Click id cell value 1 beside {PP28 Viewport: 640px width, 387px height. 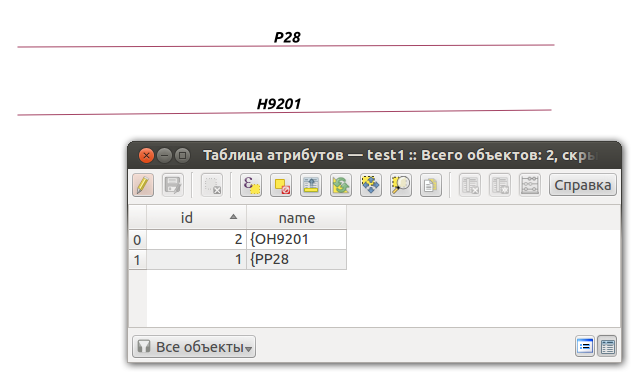tap(196, 260)
